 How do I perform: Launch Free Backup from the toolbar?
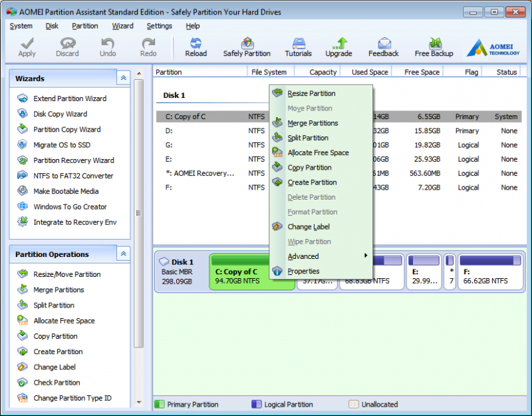pyautogui.click(x=434, y=47)
